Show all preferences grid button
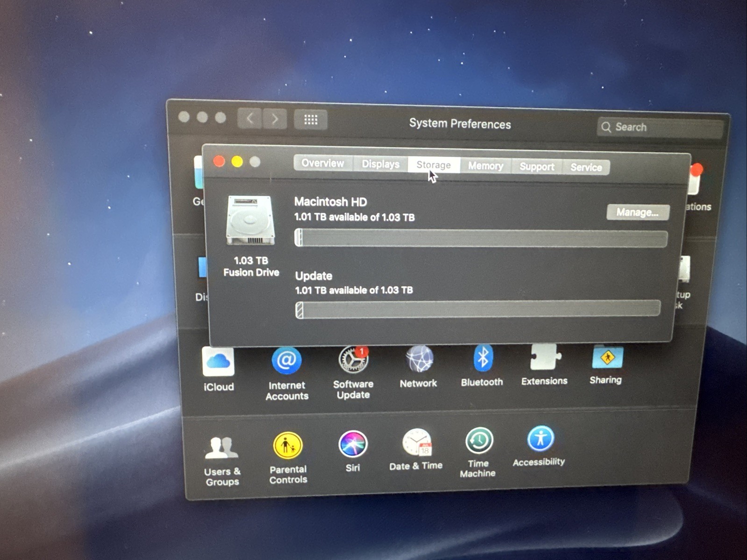This screenshot has height=560, width=747. 311,120
